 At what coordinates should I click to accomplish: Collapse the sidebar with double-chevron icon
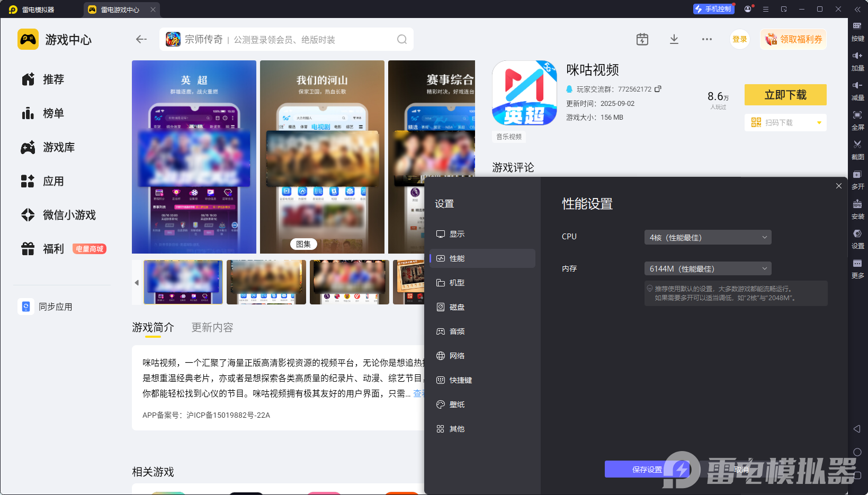pyautogui.click(x=857, y=9)
